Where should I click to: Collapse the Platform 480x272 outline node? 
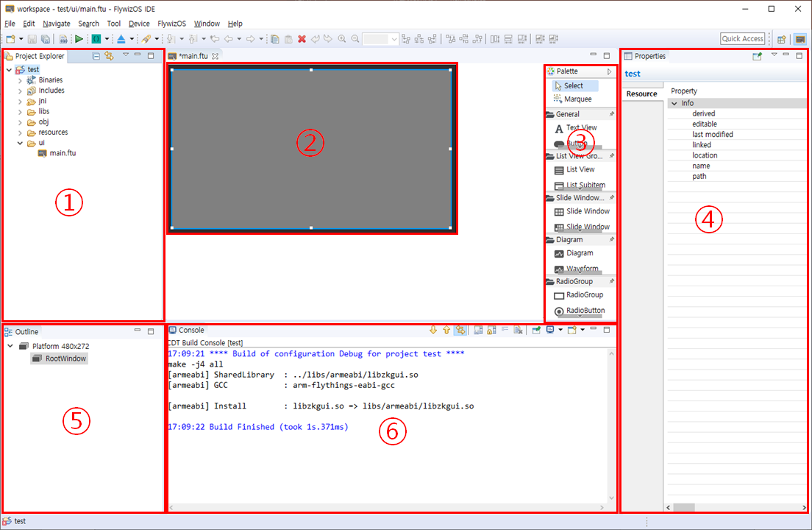pos(10,345)
